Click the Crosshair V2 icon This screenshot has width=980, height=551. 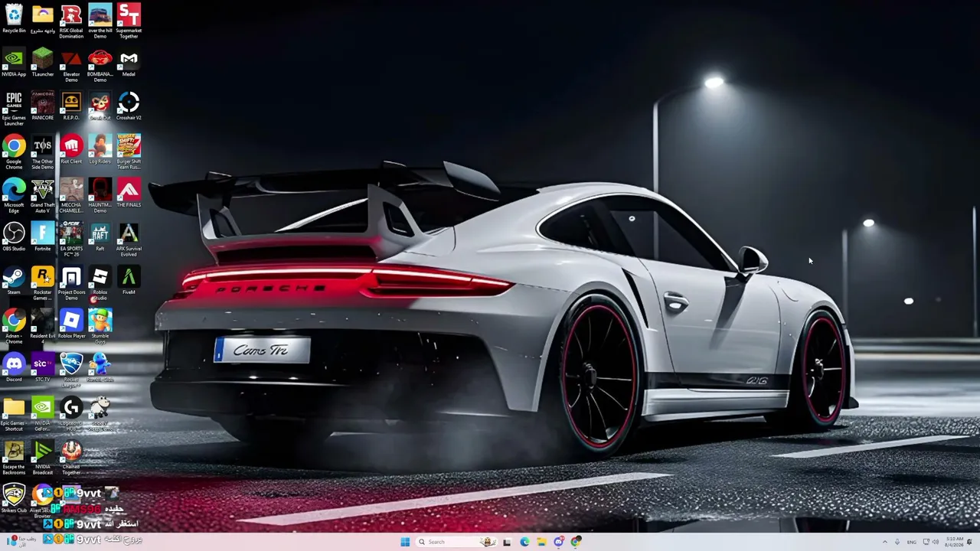coord(129,106)
